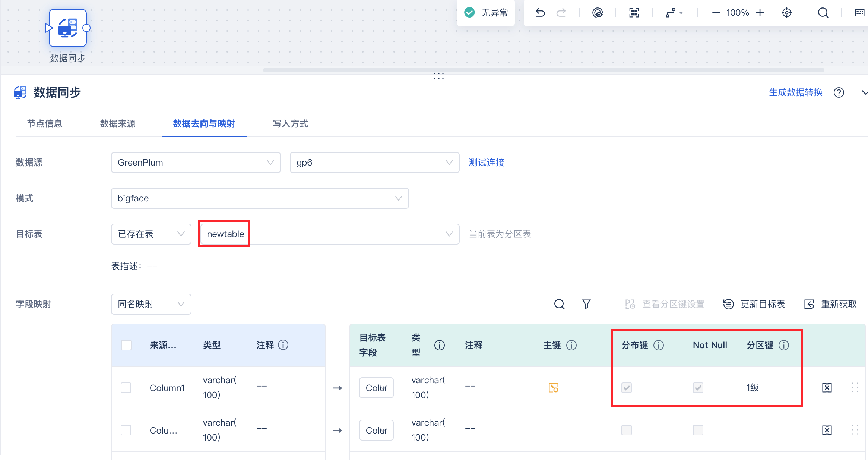Screen dimensions: 868x460
Task: Expand the bigface schema dropdown
Action: 260,198
